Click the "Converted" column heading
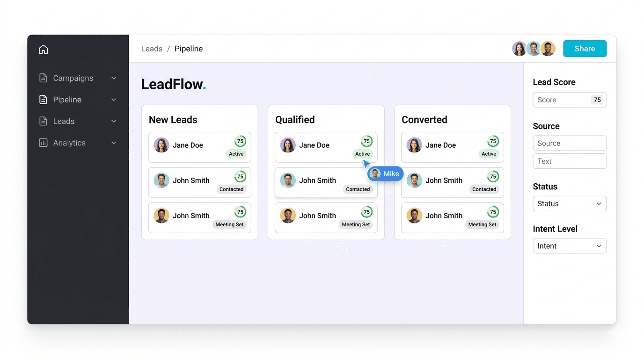The image size is (644, 359). tap(424, 120)
